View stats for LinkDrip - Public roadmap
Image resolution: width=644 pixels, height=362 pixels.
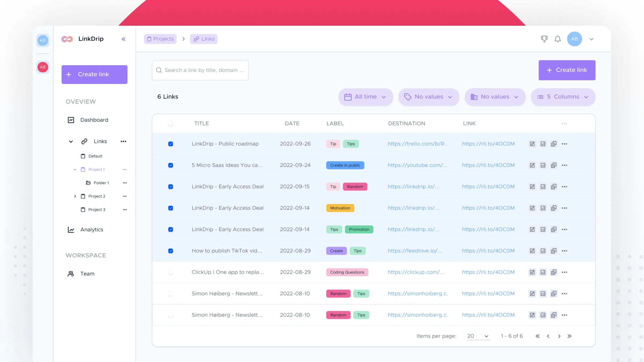pyautogui.click(x=543, y=144)
